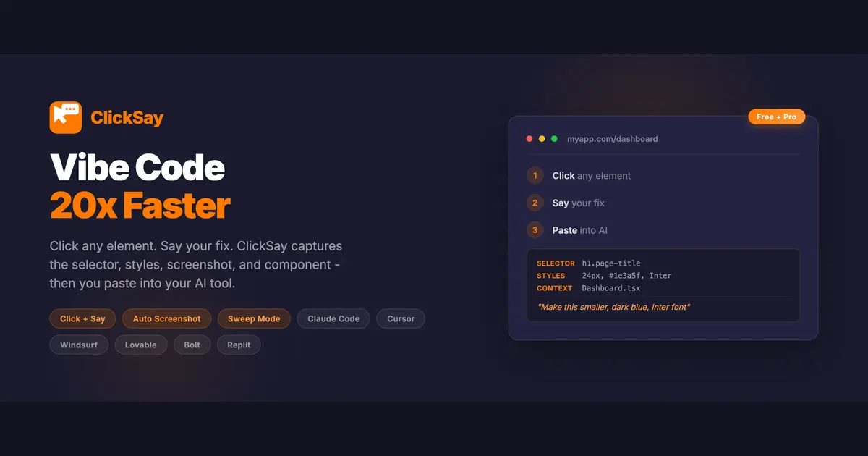Click the Dashboard.tsx value
The width and height of the screenshot is (868, 456).
(611, 288)
